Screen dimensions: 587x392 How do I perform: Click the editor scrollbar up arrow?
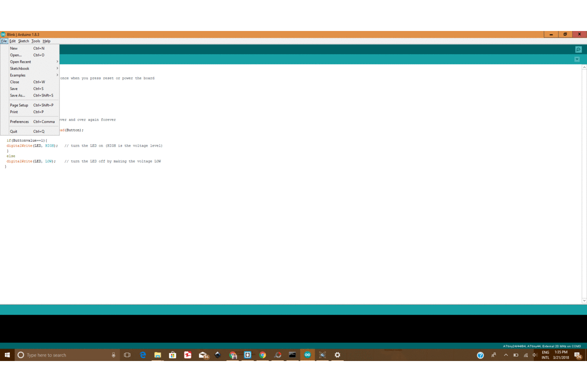pos(584,67)
